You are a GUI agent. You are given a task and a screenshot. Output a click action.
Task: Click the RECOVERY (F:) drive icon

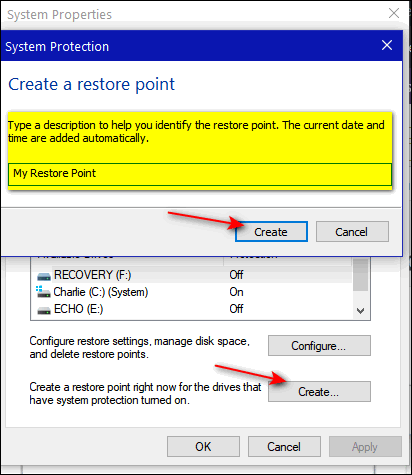44,276
